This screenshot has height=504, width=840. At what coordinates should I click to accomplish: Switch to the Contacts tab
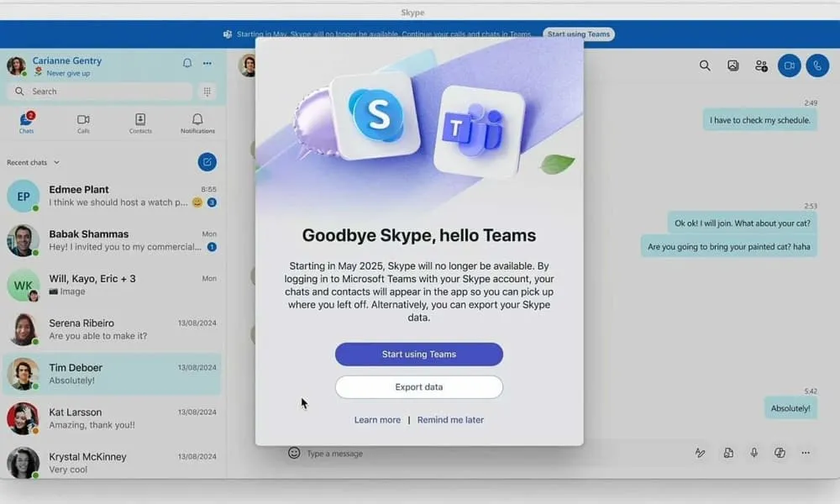140,123
